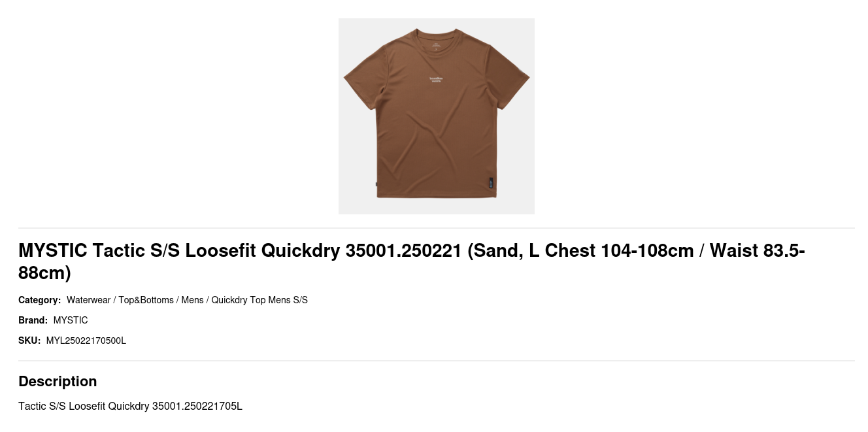
Task: Click the Waterwear category link
Action: pyautogui.click(x=88, y=300)
